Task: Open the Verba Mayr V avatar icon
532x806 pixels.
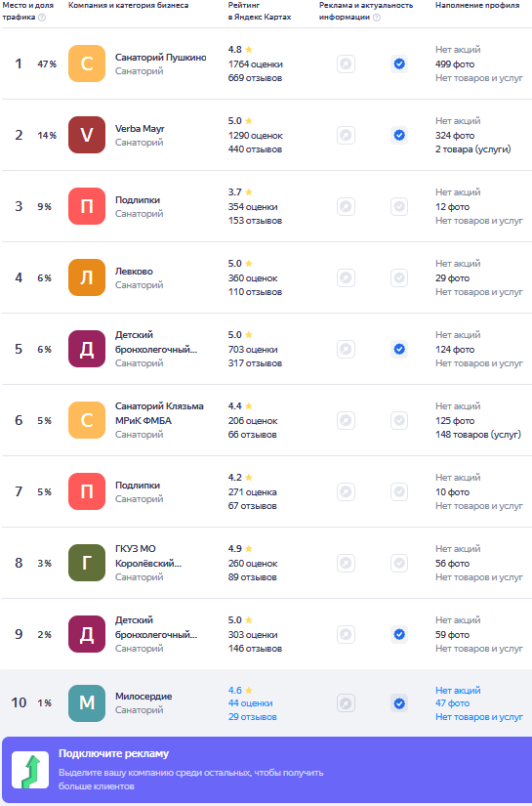Action: tap(87, 135)
